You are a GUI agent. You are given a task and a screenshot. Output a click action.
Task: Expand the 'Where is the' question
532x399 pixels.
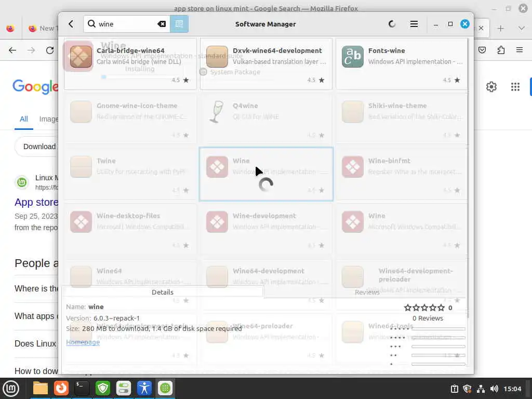click(x=36, y=289)
